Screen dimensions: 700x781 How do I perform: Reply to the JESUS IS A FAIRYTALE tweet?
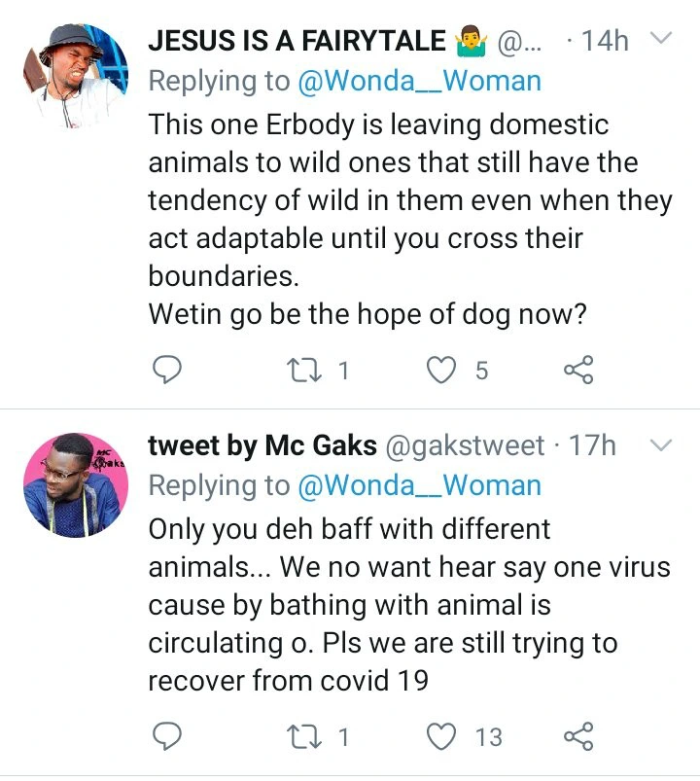click(x=168, y=369)
